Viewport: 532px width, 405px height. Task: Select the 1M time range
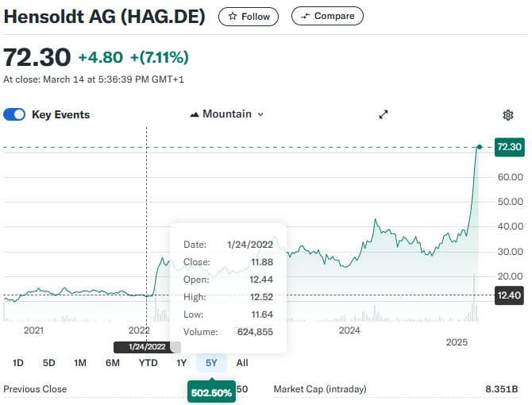[x=80, y=363]
